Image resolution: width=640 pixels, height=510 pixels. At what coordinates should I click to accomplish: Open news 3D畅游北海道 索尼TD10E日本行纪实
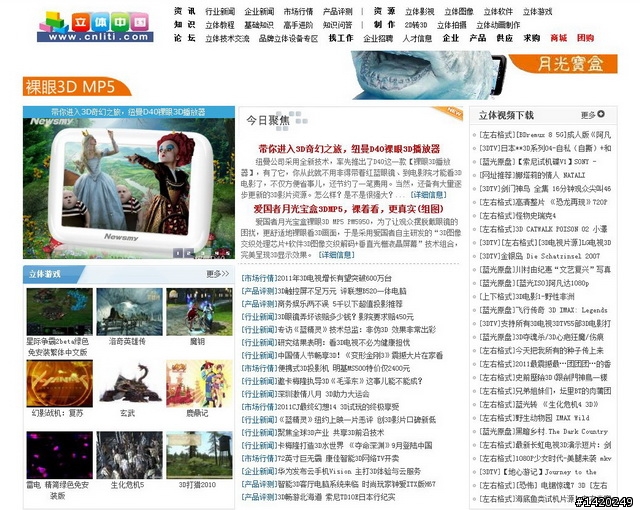pos(336,497)
